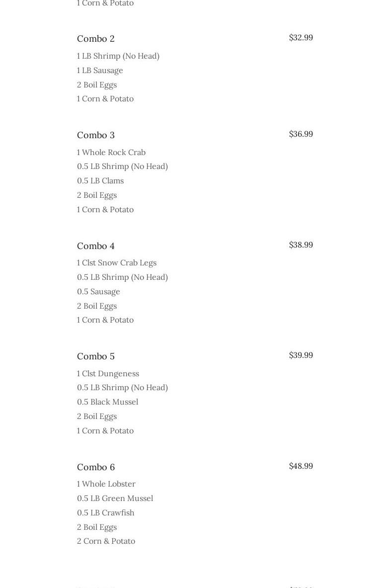This screenshot has height=588, width=390.
Task: Choose the Combo 6 heading
Action: tap(95, 467)
